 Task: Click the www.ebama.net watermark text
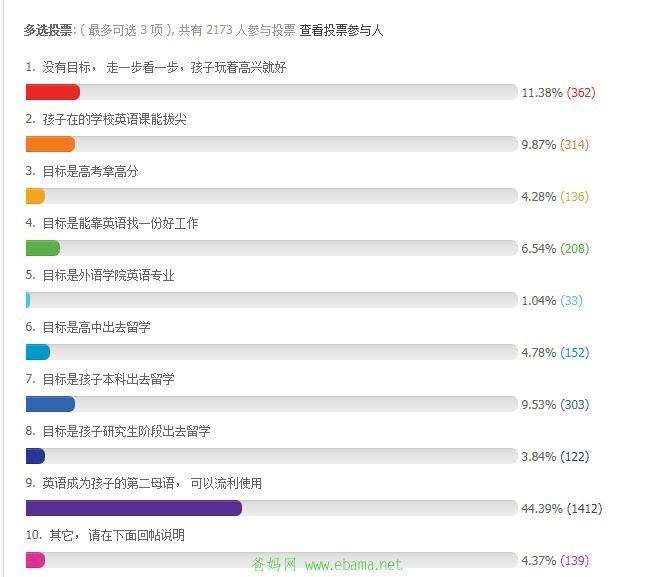pyautogui.click(x=353, y=565)
